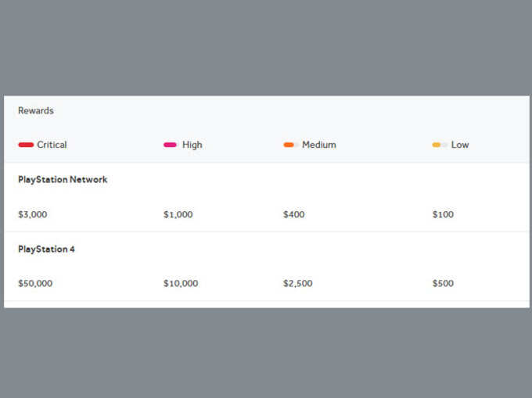Select the Rewards heading
The height and width of the screenshot is (398, 532).
pos(36,111)
